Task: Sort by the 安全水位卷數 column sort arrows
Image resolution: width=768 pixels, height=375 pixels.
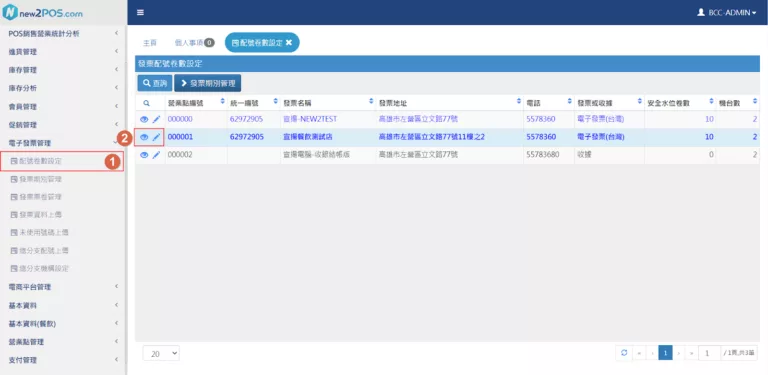Action: 711,101
